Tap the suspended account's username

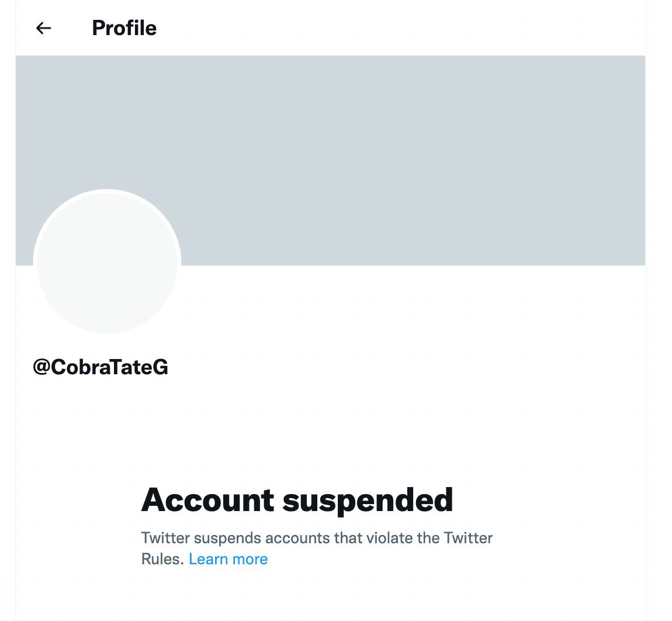[101, 367]
